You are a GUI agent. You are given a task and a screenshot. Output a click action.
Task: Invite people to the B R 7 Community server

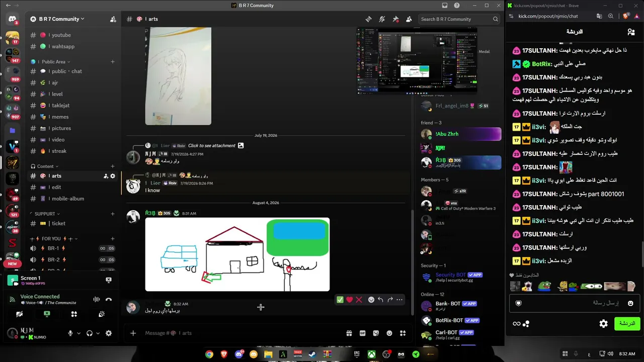[113, 19]
